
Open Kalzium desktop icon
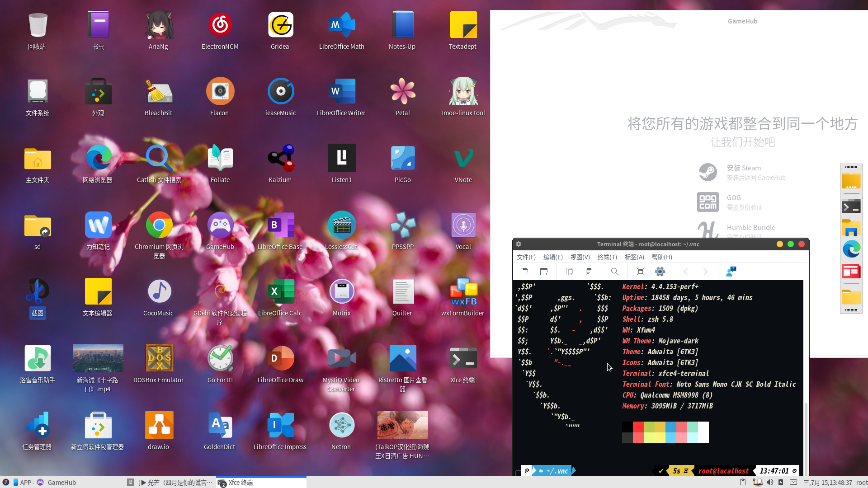(x=280, y=164)
